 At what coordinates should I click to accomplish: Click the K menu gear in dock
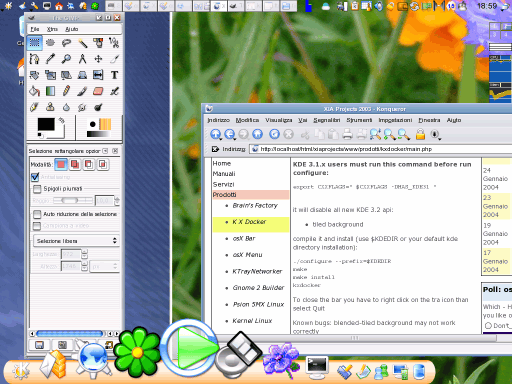[21, 371]
